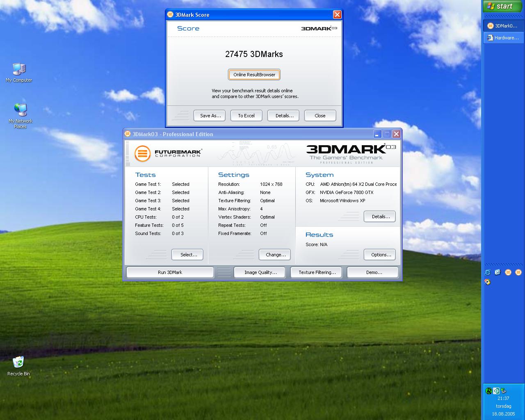The width and height of the screenshot is (525, 420).
Task: Click the CPU Tests 0 of 2 value
Action: (x=178, y=217)
